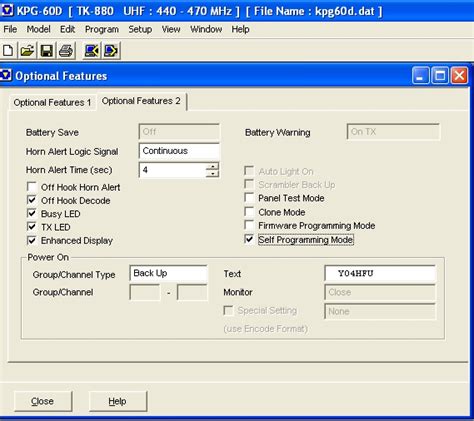474x421 pixels.
Task: Increase Horn Alert Time with up arrow
Action: pos(212,167)
